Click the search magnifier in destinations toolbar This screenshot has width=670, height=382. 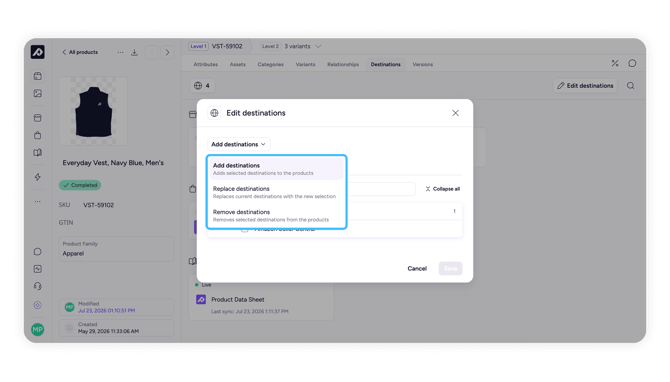[x=630, y=85]
